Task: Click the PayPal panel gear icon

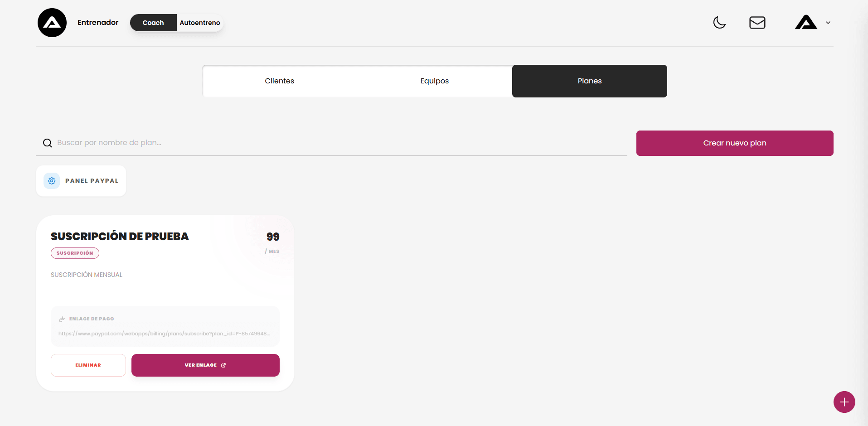Action: click(52, 181)
